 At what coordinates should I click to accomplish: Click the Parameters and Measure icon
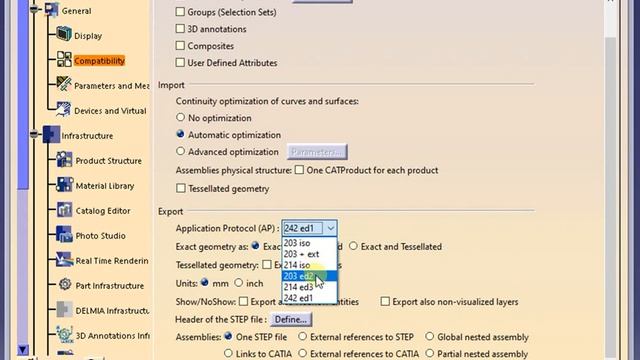click(64, 84)
